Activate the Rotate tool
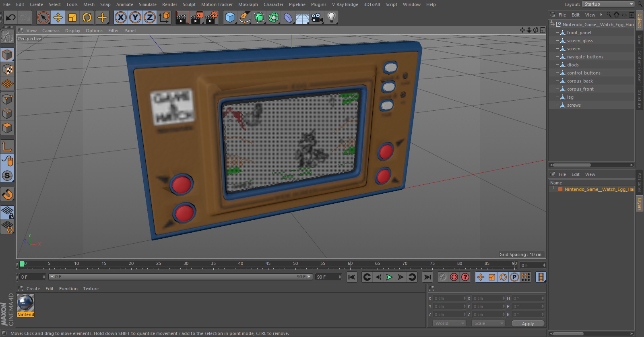Image resolution: width=644 pixels, height=337 pixels. pos(87,17)
